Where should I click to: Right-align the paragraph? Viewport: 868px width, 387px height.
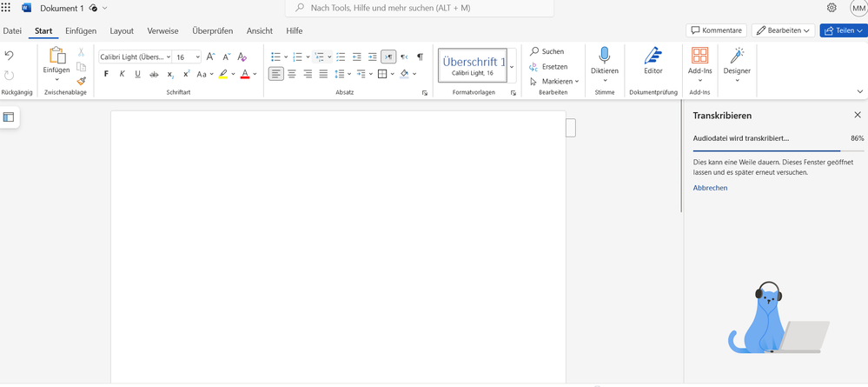pos(308,74)
